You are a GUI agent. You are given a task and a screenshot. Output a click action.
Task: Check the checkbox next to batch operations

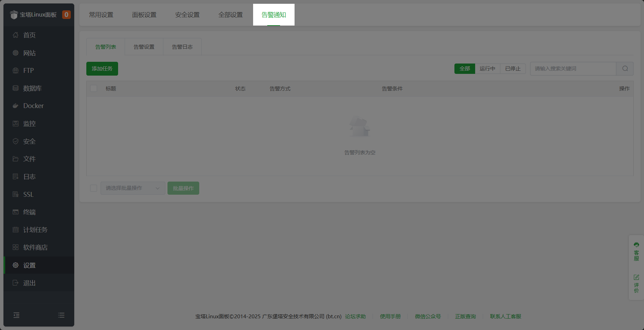[94, 188]
